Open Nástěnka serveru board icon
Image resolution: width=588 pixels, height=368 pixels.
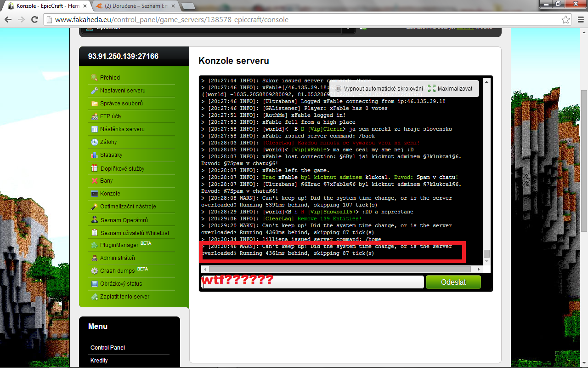tap(94, 129)
